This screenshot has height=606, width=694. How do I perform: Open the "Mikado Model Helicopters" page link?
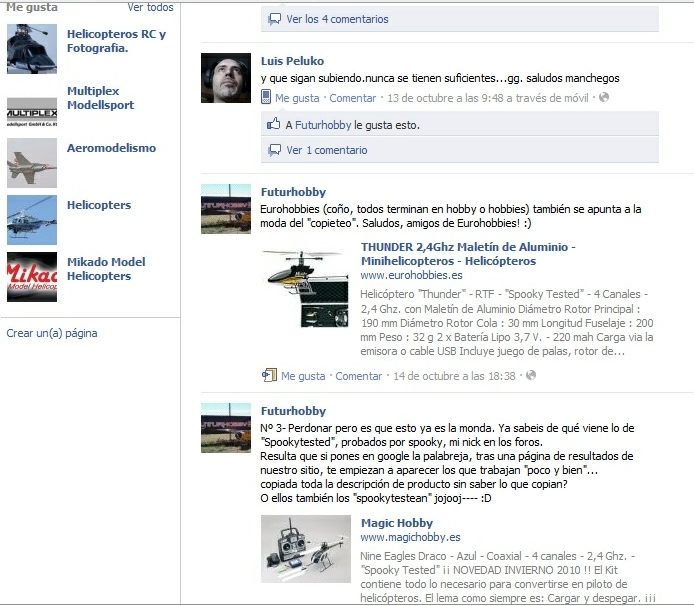[x=106, y=269]
